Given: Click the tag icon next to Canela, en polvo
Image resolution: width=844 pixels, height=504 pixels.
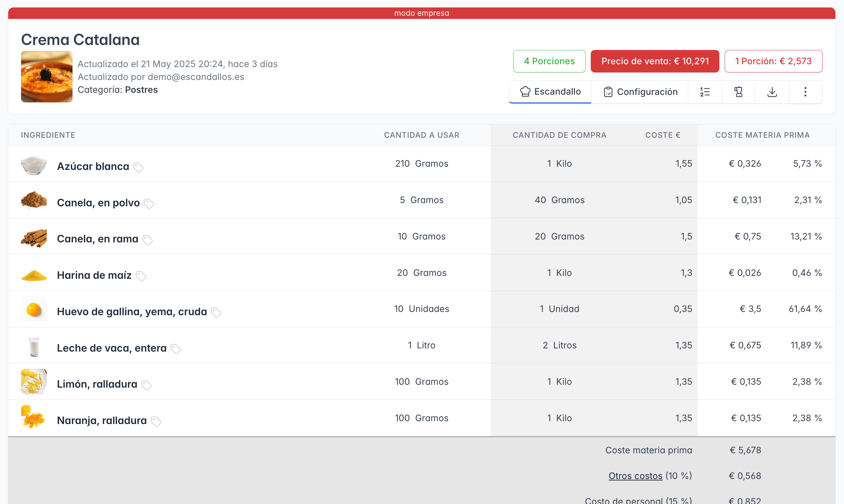Looking at the screenshot, I should click(x=149, y=203).
